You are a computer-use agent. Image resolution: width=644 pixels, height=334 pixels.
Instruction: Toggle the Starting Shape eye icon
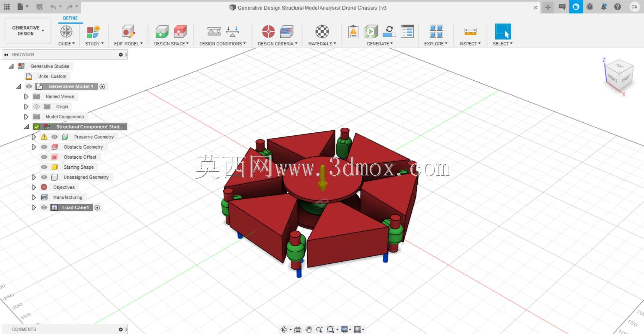coord(44,167)
